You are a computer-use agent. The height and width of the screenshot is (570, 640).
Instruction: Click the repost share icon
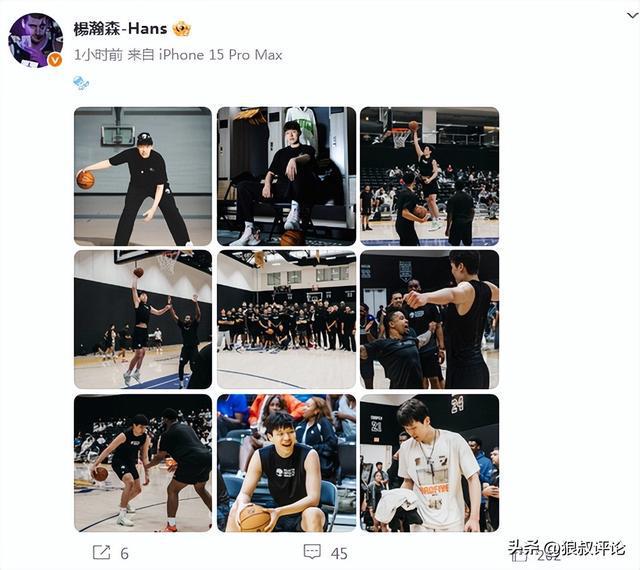(x=101, y=553)
